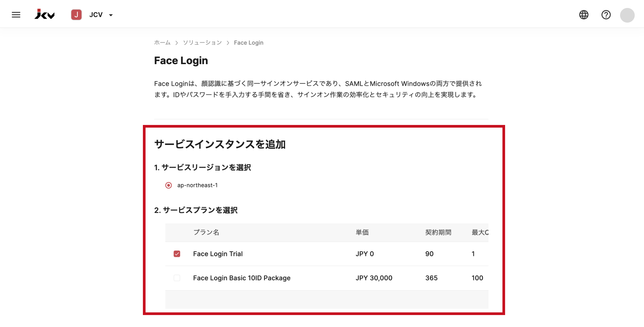Click the JPY 0 price cell
The height and width of the screenshot is (327, 644).
[x=365, y=254]
